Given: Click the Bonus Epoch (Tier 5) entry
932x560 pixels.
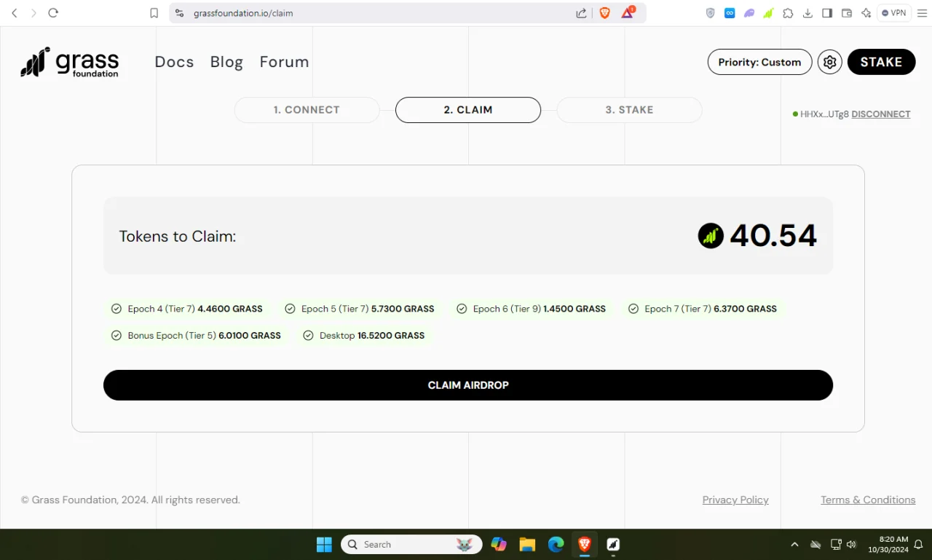Looking at the screenshot, I should pyautogui.click(x=196, y=336).
